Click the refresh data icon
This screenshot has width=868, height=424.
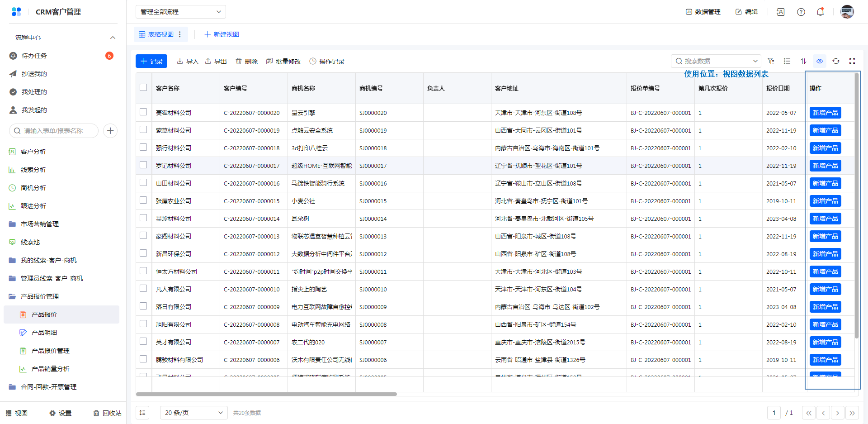[836, 61]
